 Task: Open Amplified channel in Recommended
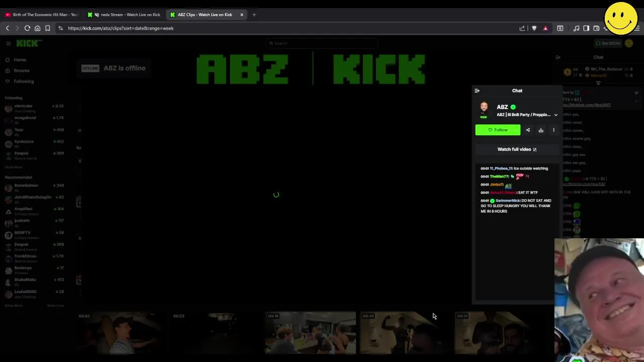[34, 211]
